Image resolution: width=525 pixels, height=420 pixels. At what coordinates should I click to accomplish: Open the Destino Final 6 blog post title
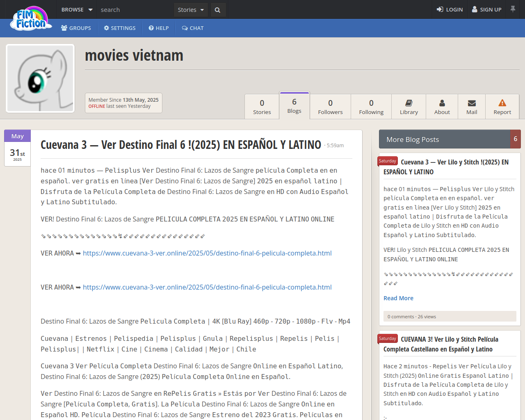tap(181, 145)
